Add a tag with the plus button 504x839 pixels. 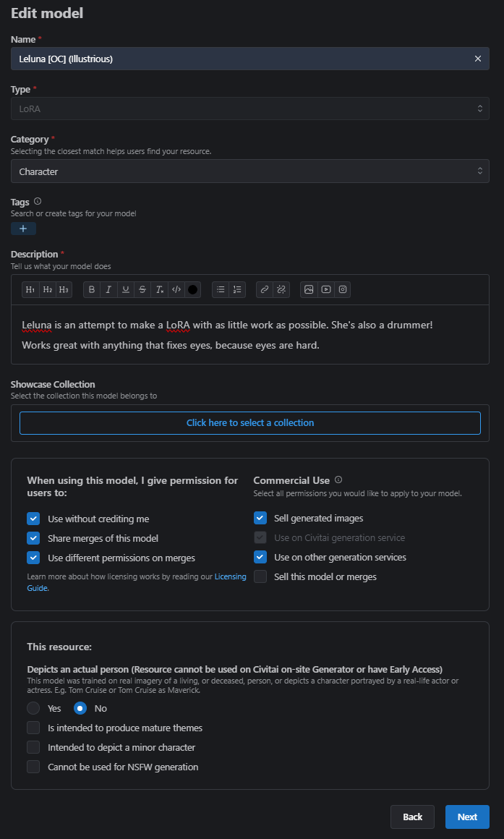[24, 229]
